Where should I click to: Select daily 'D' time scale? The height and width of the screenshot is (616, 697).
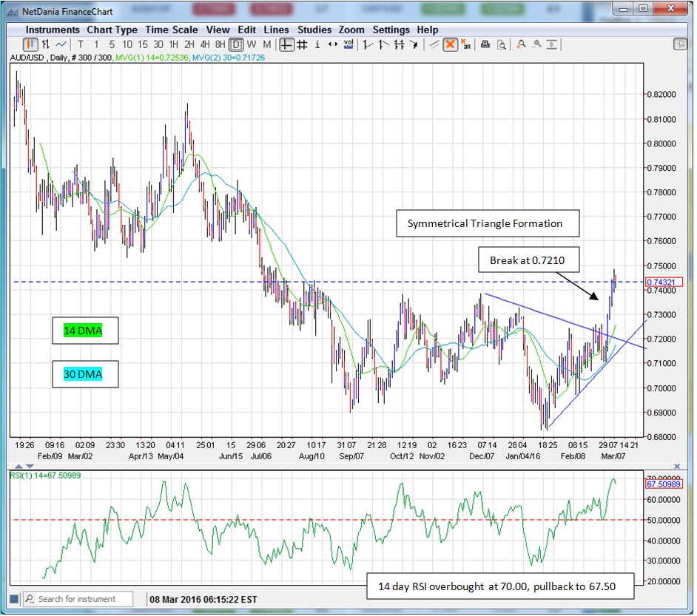pyautogui.click(x=236, y=44)
